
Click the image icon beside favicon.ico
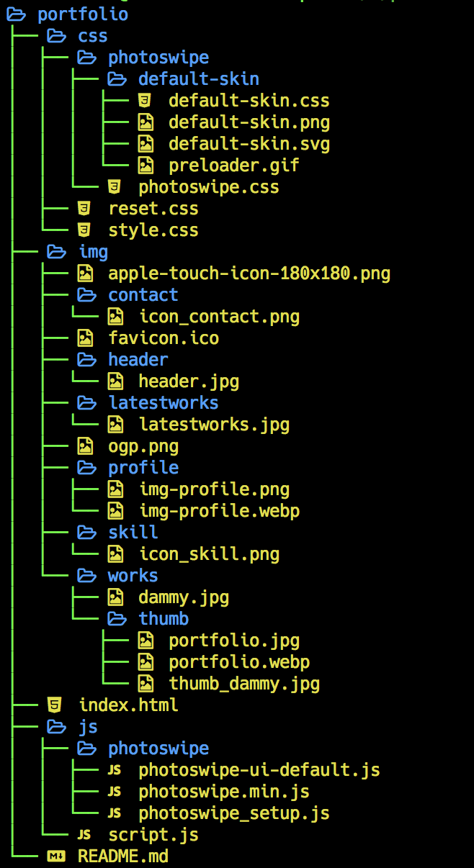point(85,338)
